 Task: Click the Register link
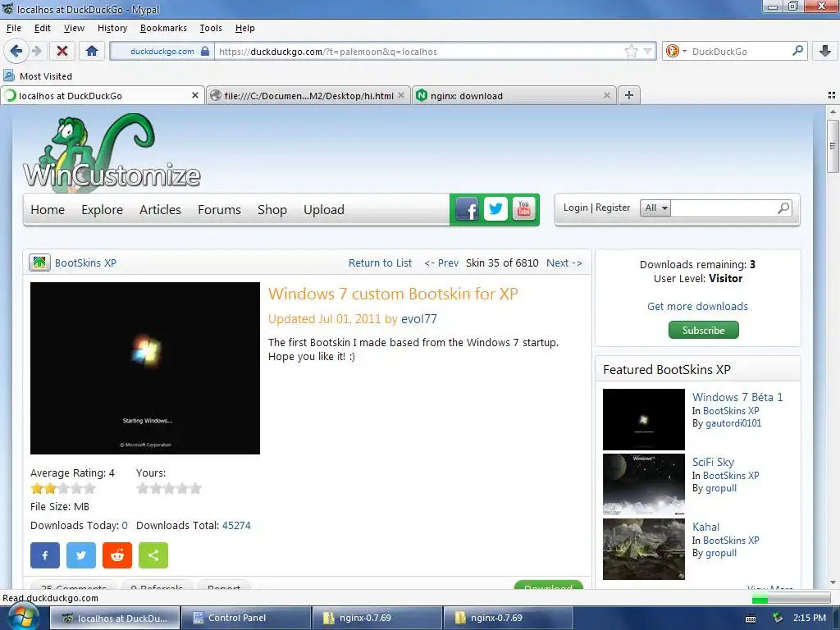[x=613, y=208]
